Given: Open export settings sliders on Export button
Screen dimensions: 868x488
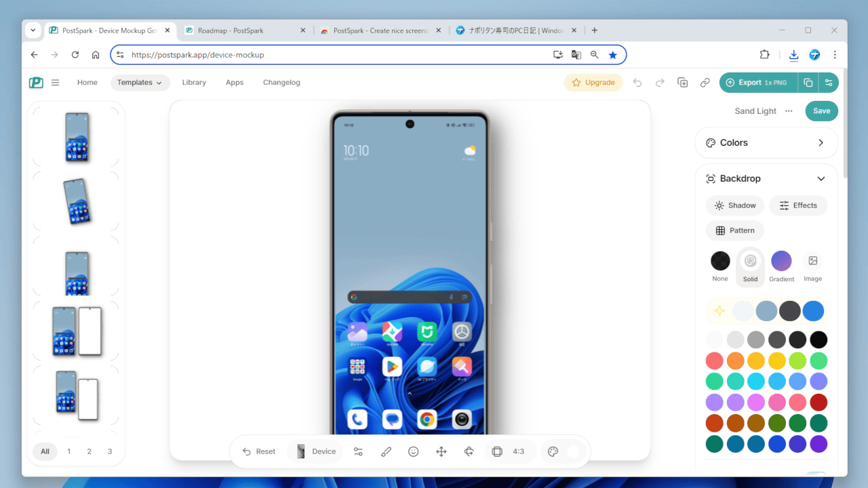Looking at the screenshot, I should click(x=829, y=83).
